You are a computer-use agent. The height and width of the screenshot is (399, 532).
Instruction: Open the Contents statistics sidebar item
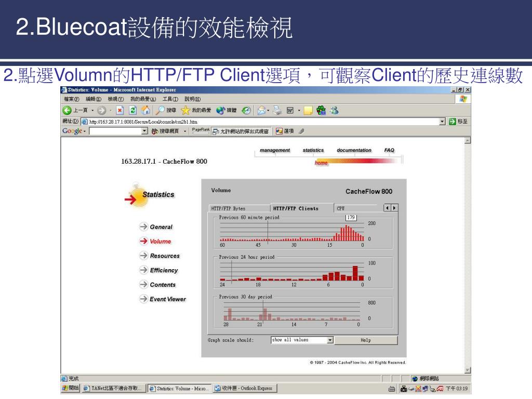tap(158, 284)
